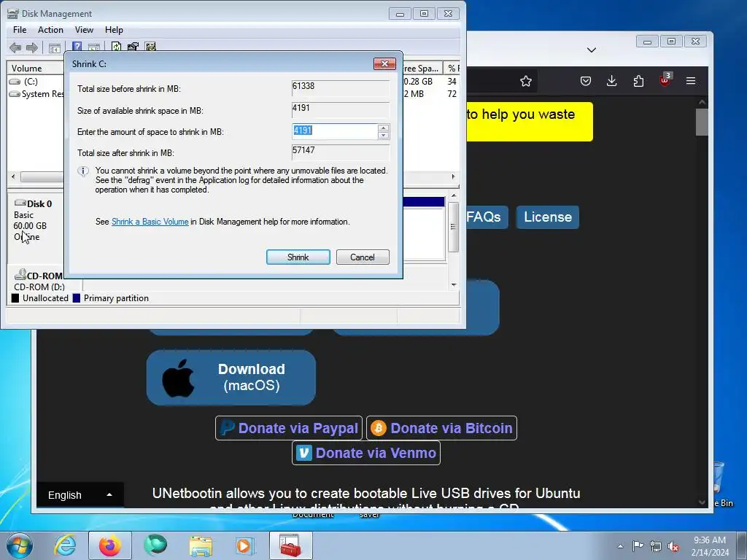Click the Action Center flag tray icon
This screenshot has width=747, height=560.
pos(638,546)
